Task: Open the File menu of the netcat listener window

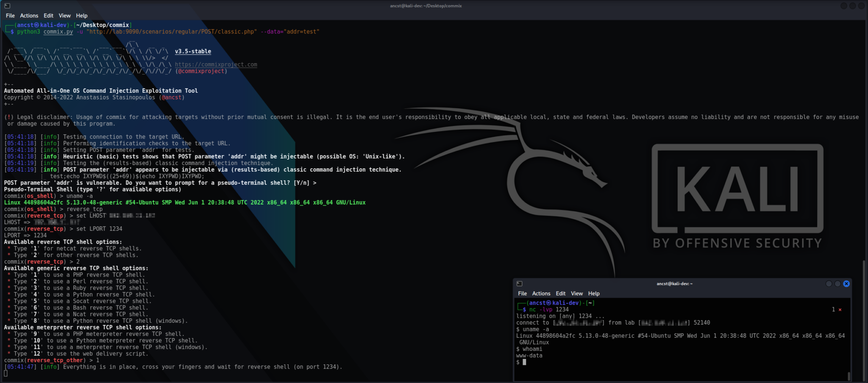Action: 522,293
